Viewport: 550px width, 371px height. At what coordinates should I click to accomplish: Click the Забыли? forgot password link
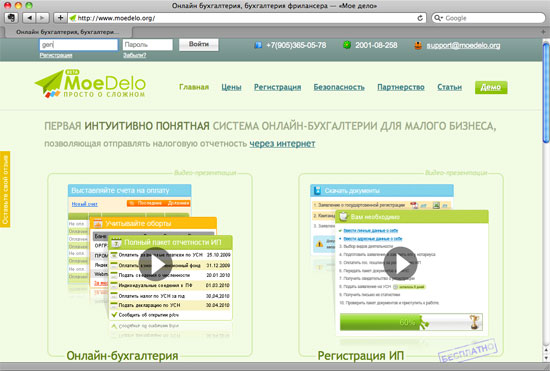[135, 55]
